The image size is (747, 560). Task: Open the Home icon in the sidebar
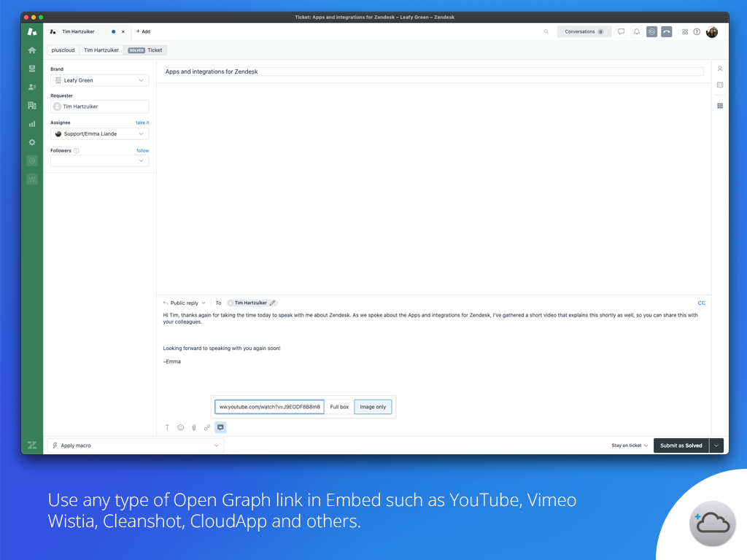(x=31, y=50)
